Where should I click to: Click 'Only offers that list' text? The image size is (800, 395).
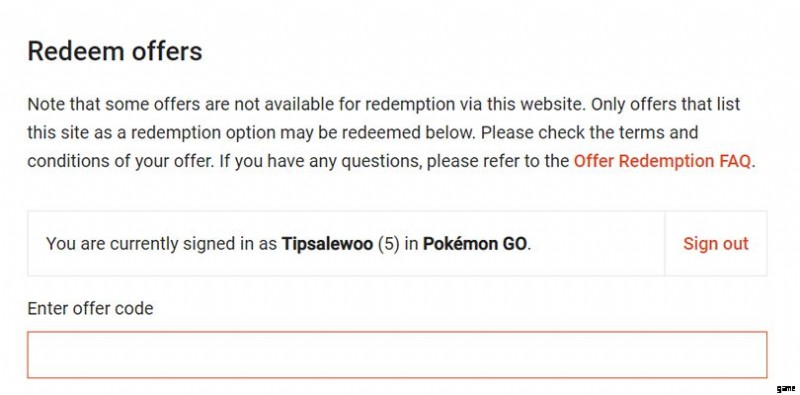pyautogui.click(x=666, y=104)
